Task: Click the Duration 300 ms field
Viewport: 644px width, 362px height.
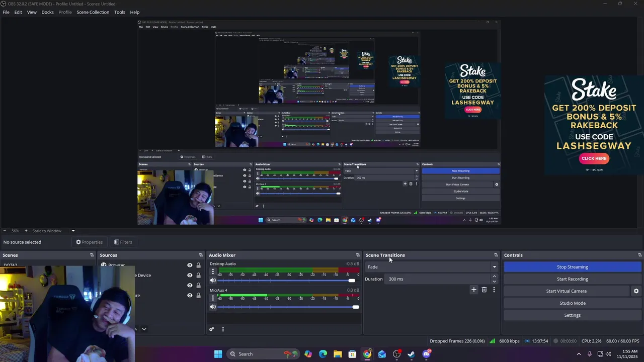Action: [438, 279]
